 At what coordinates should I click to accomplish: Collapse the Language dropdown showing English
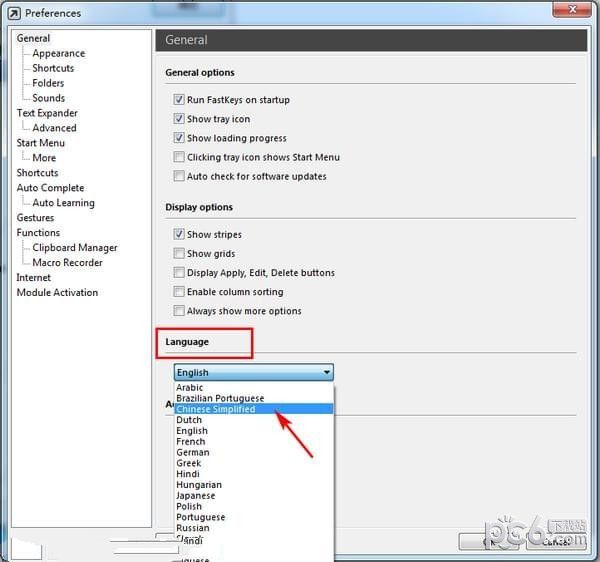point(254,372)
